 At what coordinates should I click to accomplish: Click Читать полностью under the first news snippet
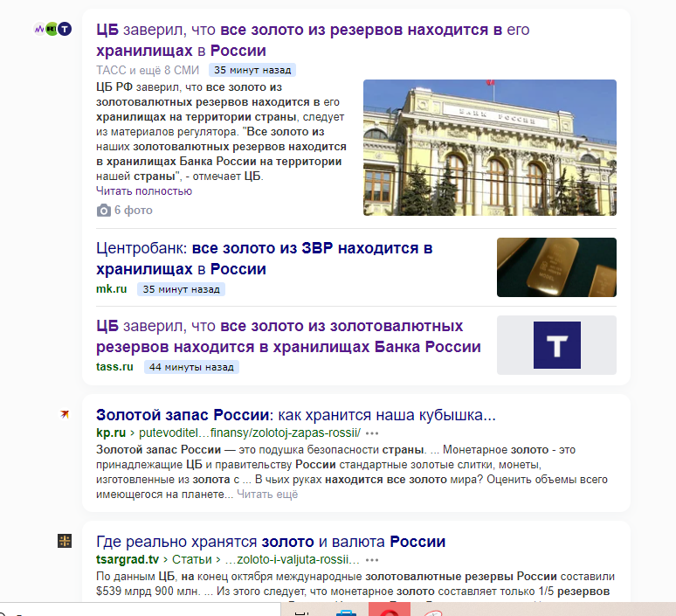click(144, 191)
